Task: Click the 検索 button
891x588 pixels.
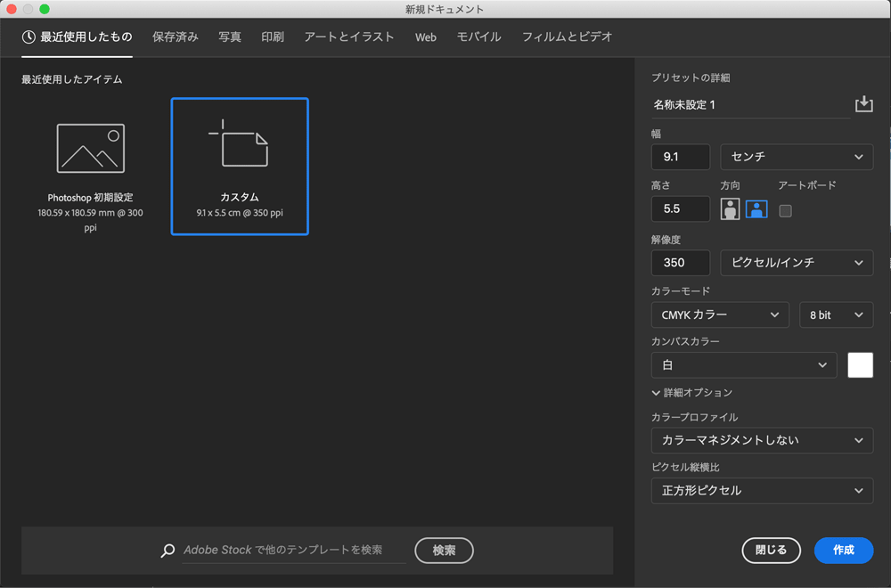Action: 444,551
